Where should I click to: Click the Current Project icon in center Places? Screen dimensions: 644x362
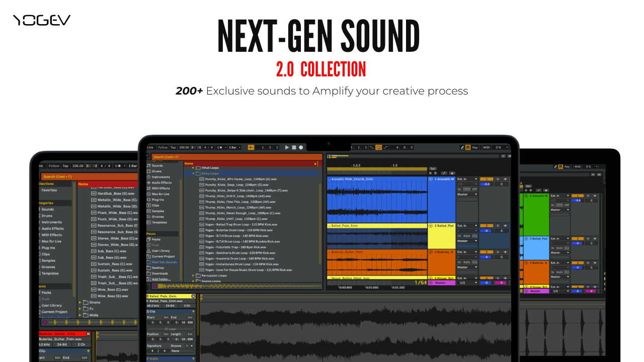(x=148, y=256)
